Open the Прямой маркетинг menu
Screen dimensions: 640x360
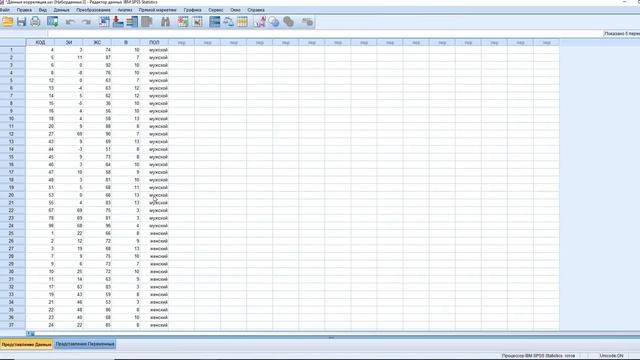click(x=158, y=10)
